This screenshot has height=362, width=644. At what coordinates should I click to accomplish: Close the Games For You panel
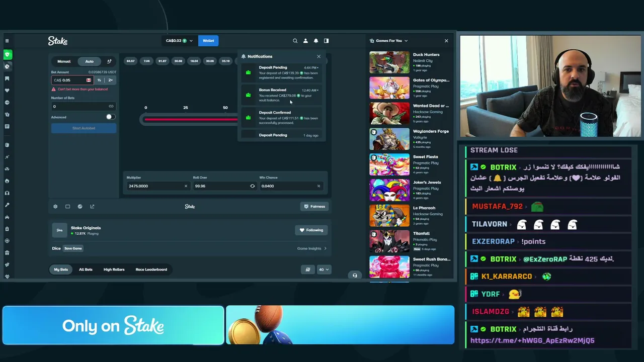[446, 41]
